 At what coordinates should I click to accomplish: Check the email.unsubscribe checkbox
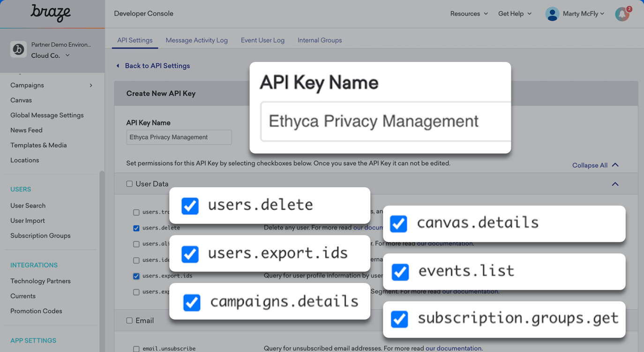[x=136, y=349]
